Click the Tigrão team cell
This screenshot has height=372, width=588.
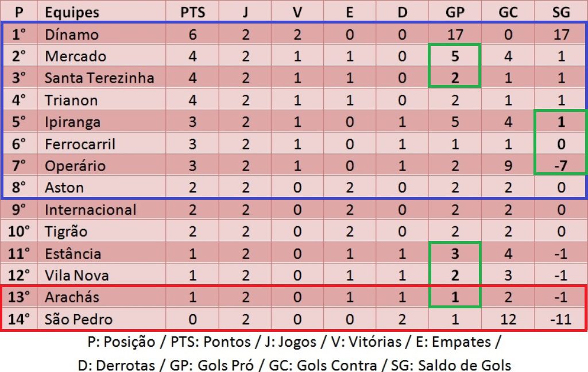pos(66,231)
